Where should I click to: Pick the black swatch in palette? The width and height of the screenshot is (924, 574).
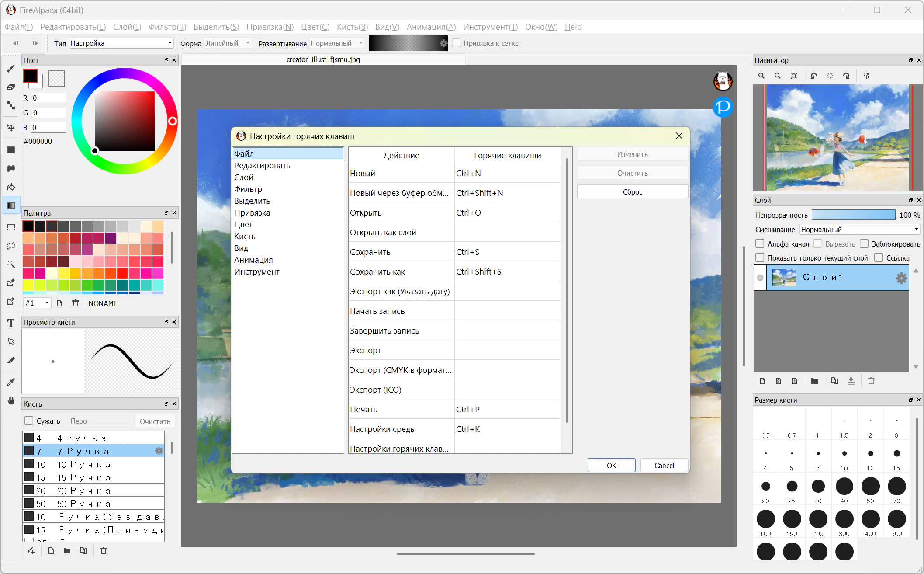(28, 226)
